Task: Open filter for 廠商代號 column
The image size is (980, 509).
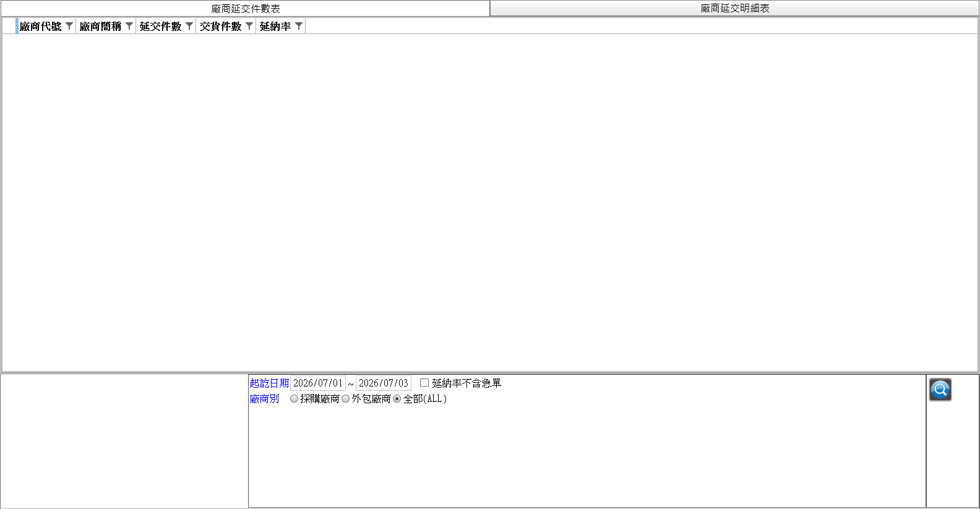Action: pyautogui.click(x=69, y=26)
